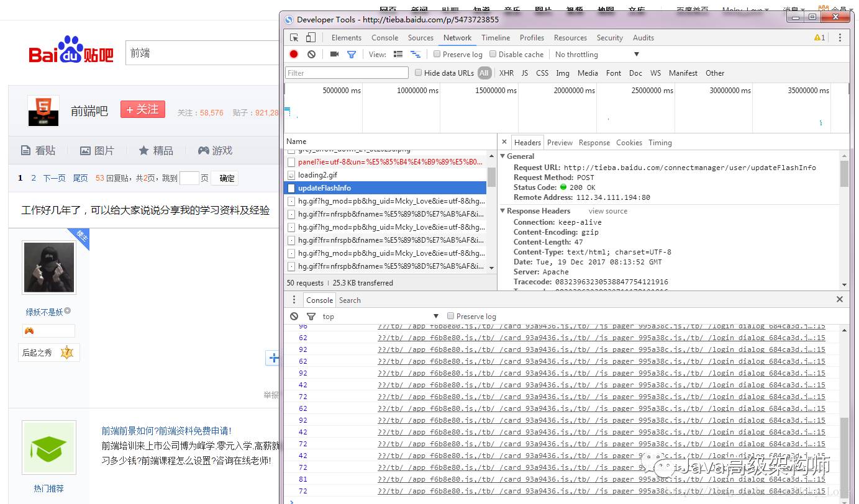This screenshot has height=504, width=859.
Task: Open the 精品 tab on the forum
Action: click(156, 150)
